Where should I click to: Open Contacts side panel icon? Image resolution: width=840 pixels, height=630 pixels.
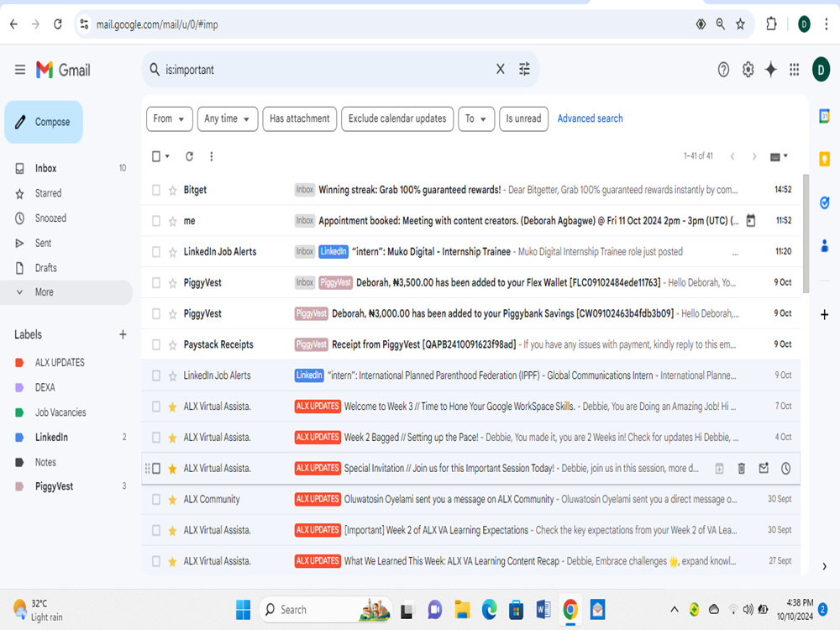pos(825,246)
